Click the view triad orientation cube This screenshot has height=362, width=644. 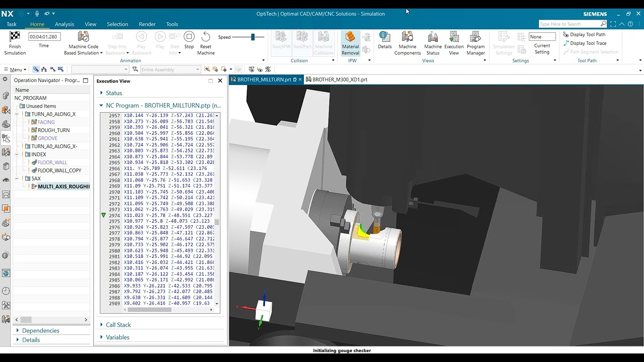[x=264, y=311]
